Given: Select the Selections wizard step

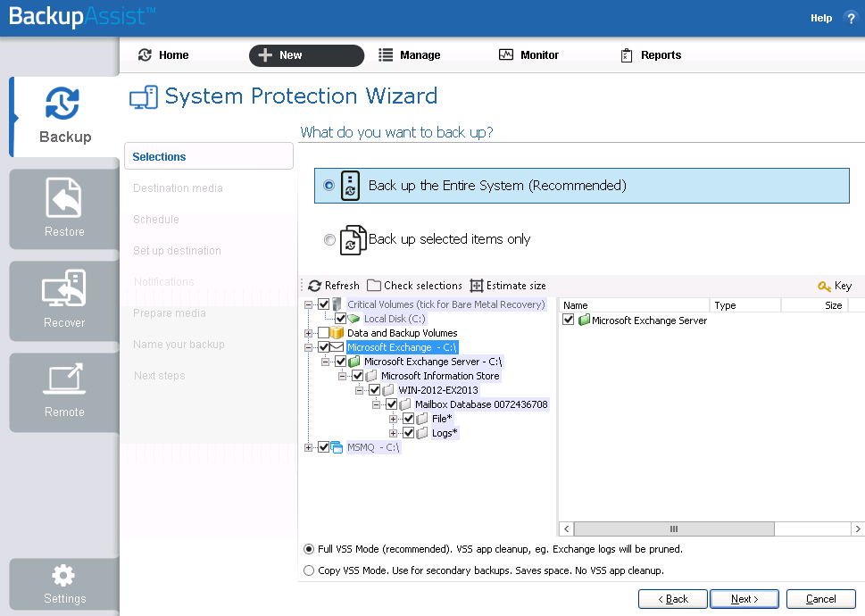Looking at the screenshot, I should click(x=209, y=156).
